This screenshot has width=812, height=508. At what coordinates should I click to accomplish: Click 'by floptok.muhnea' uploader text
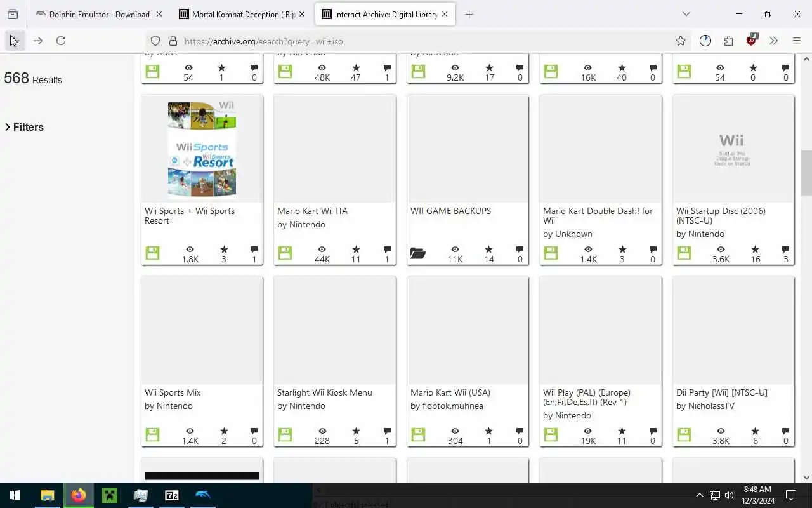click(x=447, y=406)
